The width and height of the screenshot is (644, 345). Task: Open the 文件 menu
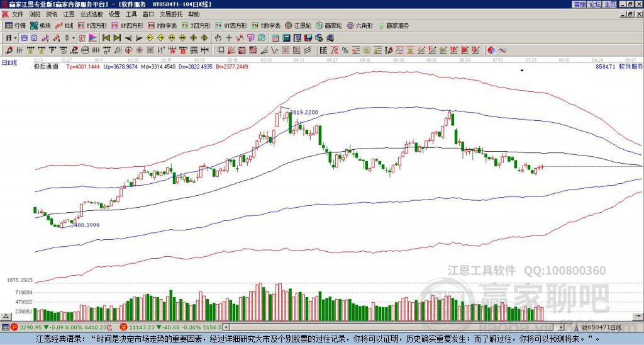(18, 14)
